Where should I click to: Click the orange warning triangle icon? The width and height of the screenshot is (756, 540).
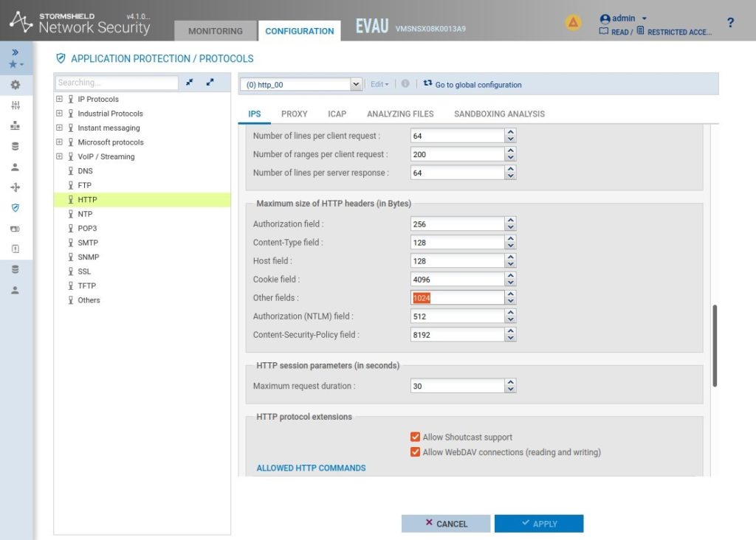pyautogui.click(x=573, y=23)
